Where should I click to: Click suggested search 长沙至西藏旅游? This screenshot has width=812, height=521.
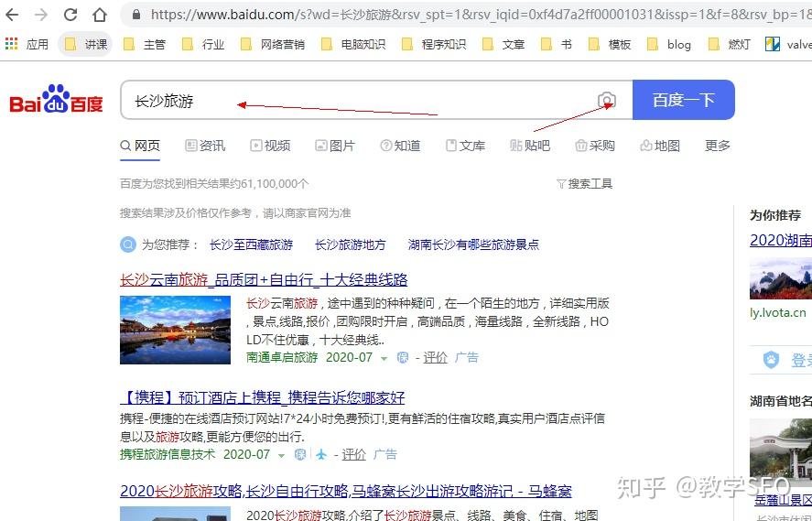click(x=251, y=244)
